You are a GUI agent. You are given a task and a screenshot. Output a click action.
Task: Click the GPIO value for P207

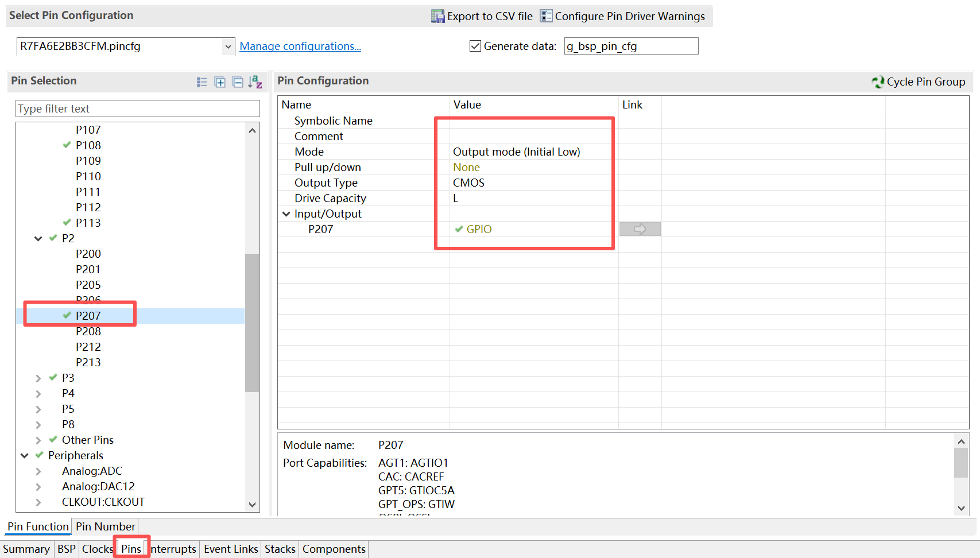point(479,229)
